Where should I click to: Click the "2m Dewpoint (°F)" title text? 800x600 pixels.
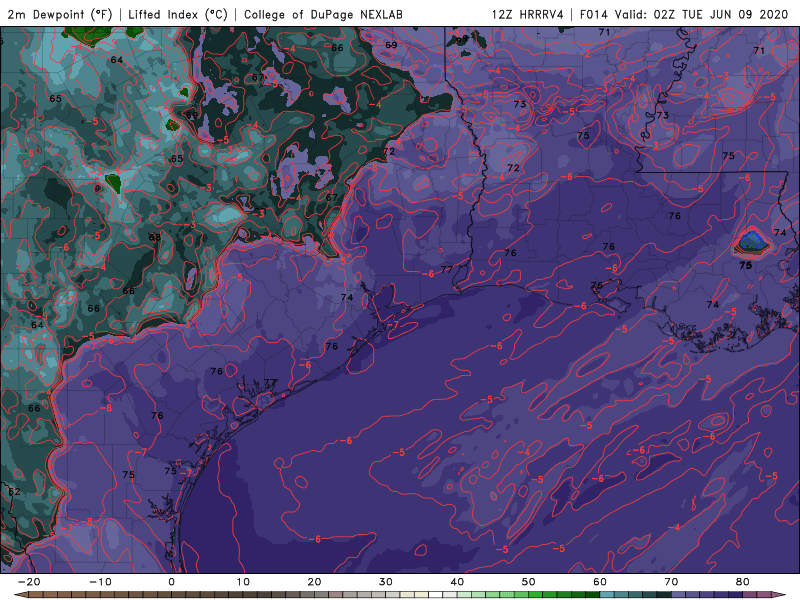pos(60,14)
